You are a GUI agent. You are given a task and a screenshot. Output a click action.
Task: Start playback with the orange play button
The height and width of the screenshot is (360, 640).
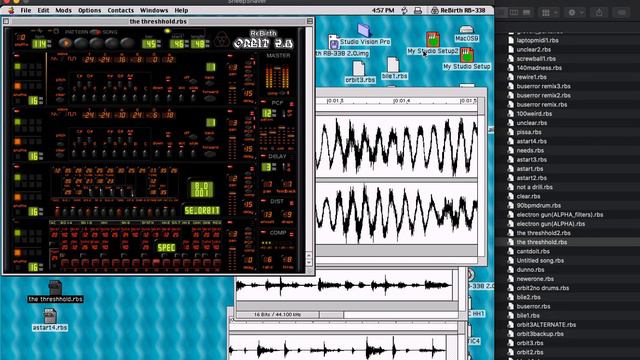click(64, 43)
